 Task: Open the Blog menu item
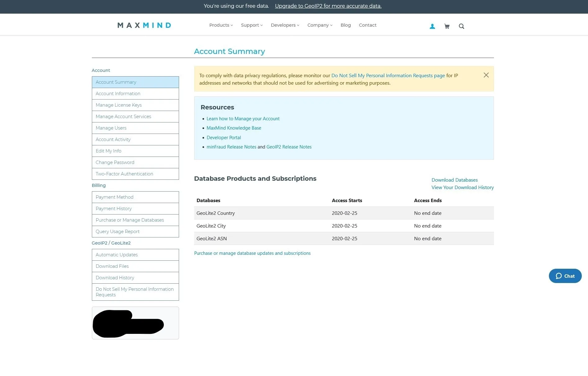pyautogui.click(x=345, y=25)
